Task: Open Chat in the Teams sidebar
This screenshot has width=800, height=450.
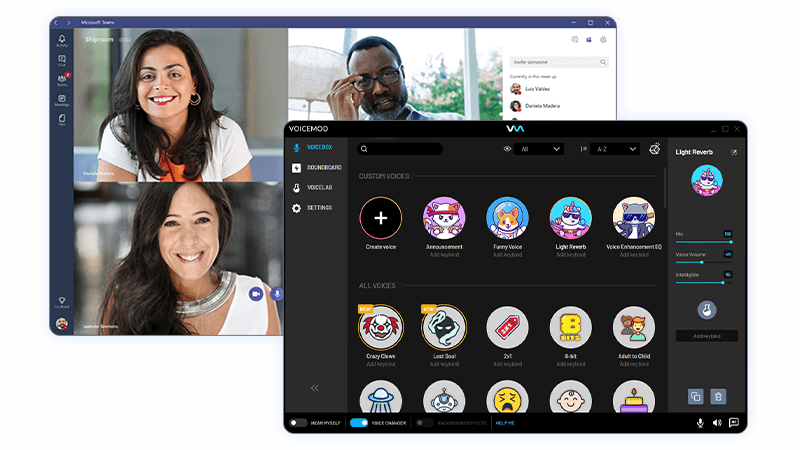Action: 62,61
